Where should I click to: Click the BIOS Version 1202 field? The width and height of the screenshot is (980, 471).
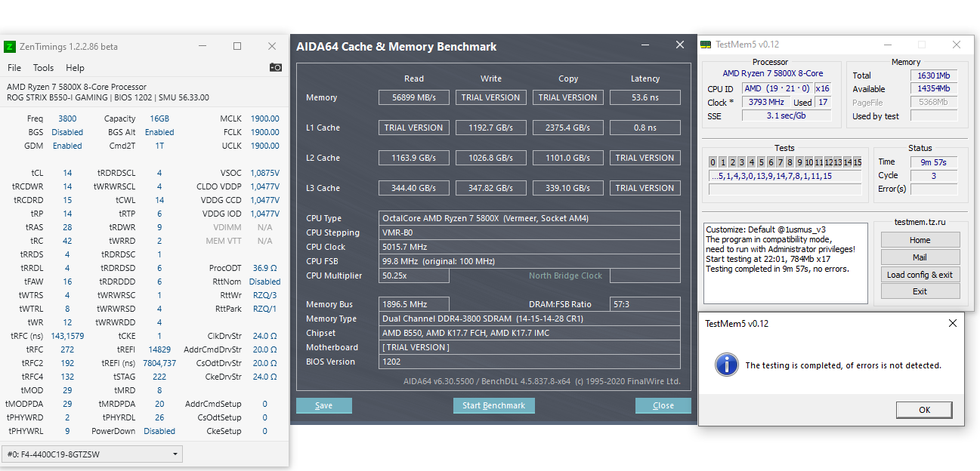530,362
